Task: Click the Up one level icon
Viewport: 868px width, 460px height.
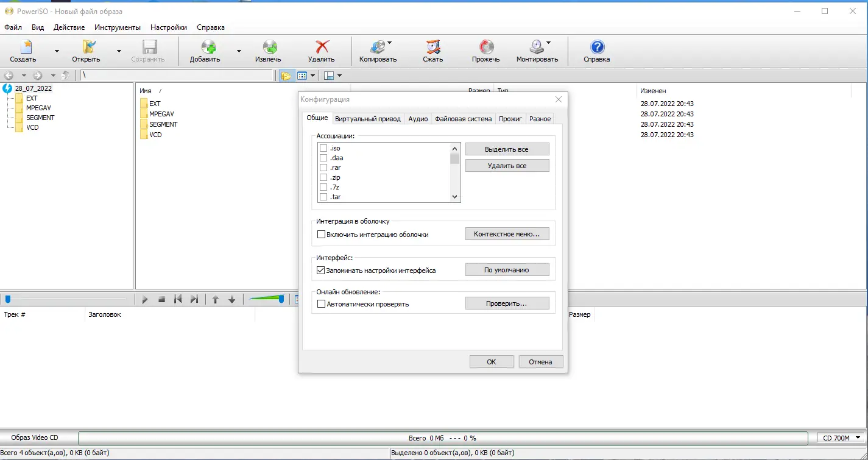Action: point(65,76)
